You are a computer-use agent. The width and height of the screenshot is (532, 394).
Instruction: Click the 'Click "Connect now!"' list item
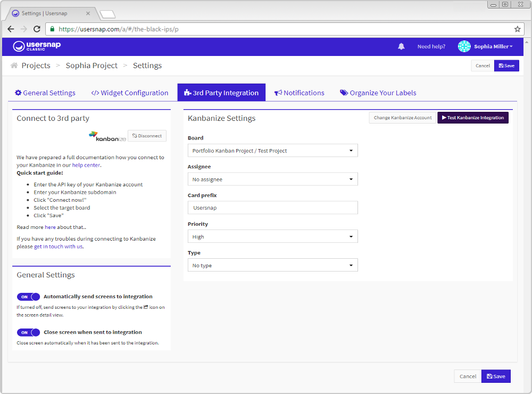click(60, 200)
